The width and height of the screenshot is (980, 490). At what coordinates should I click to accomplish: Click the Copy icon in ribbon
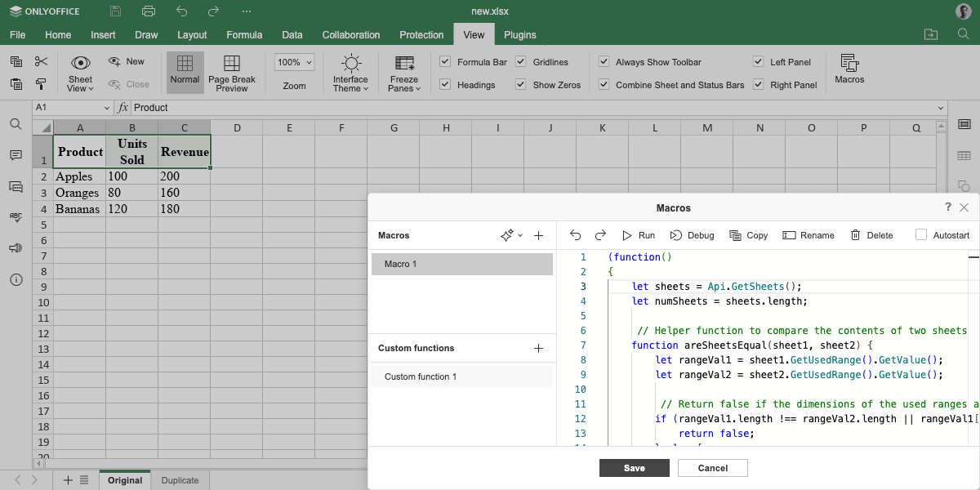[16, 61]
